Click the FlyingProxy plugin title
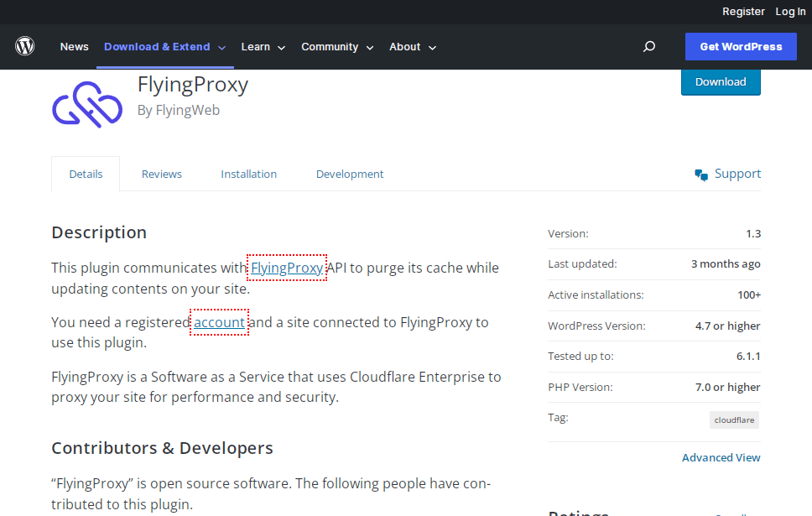The image size is (812, 516). point(193,85)
